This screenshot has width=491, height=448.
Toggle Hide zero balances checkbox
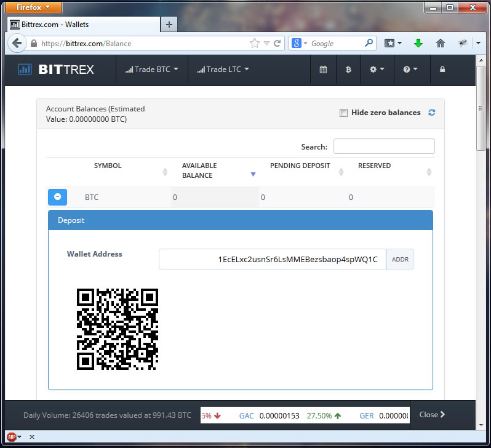pyautogui.click(x=343, y=113)
